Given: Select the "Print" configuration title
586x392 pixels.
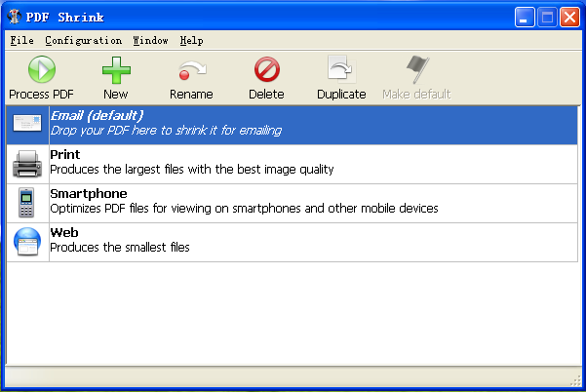Looking at the screenshot, I should click(x=65, y=154).
